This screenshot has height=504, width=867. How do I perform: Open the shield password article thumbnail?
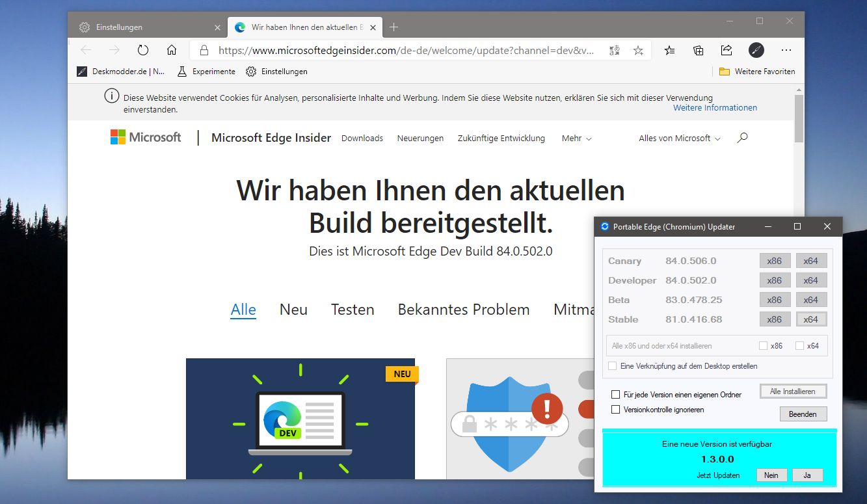point(520,419)
